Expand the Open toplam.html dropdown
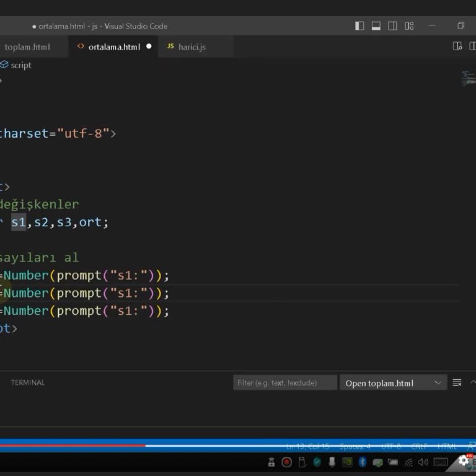 [438, 383]
